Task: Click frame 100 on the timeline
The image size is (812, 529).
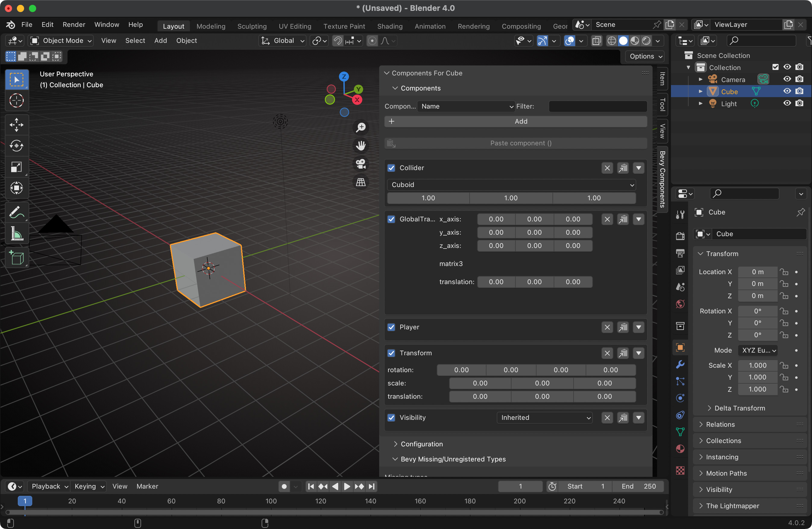Action: (271, 501)
